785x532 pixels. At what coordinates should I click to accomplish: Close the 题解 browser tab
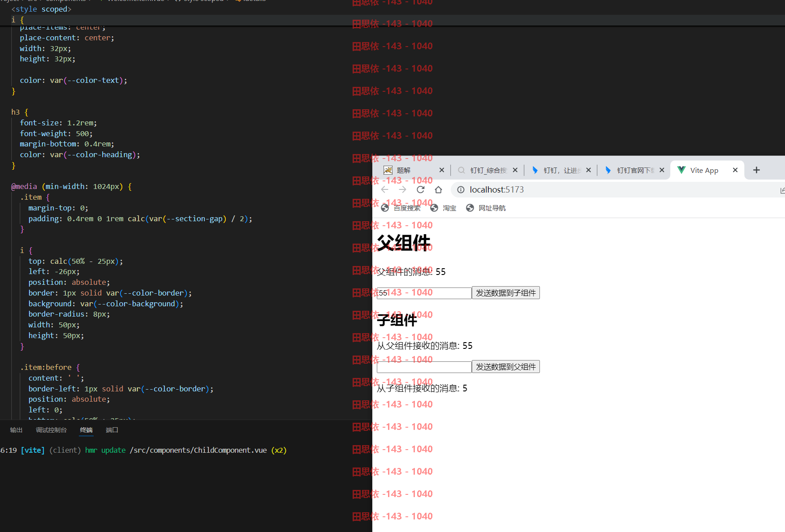pos(441,170)
